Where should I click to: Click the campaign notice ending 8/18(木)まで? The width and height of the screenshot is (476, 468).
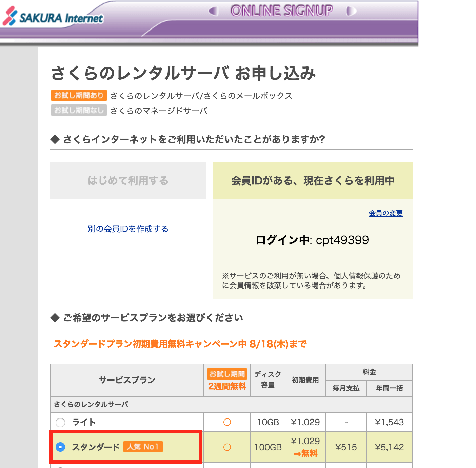180,344
